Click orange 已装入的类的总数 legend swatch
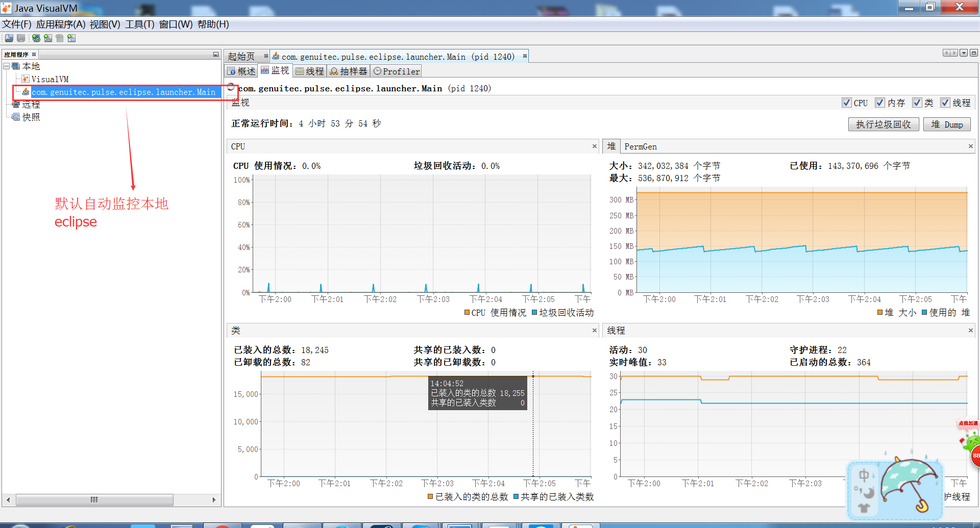Viewport: 980px width, 528px height. click(x=430, y=497)
